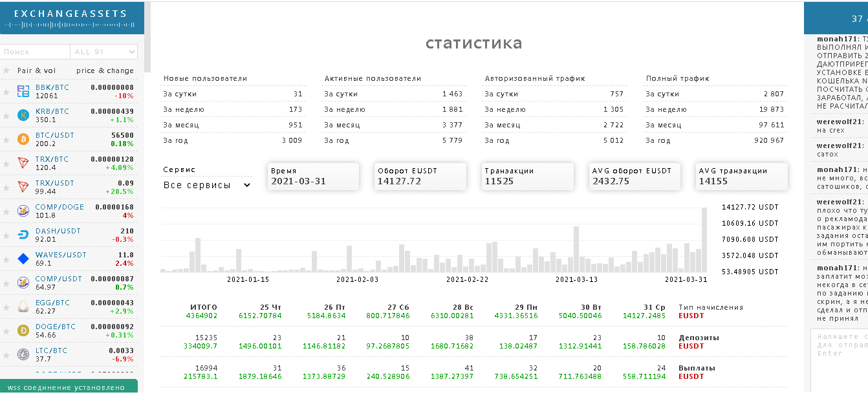Open the ALL 91 market filter dropdown

104,52
